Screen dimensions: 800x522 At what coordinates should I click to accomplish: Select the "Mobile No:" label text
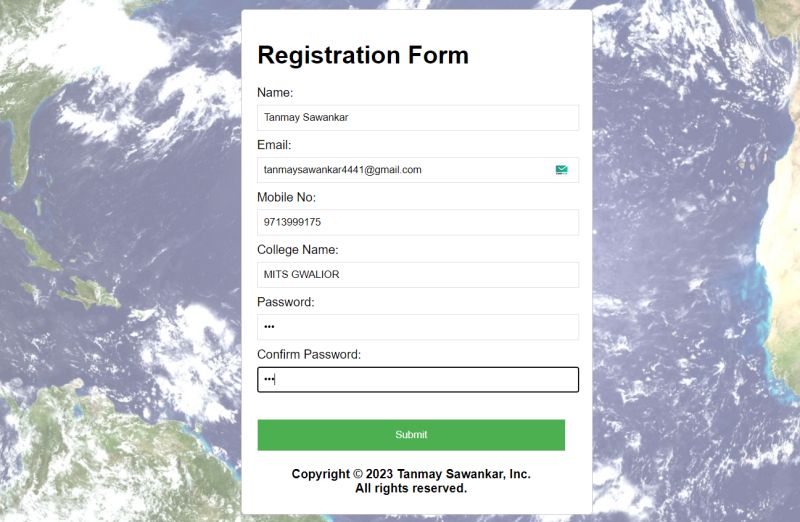(286, 197)
